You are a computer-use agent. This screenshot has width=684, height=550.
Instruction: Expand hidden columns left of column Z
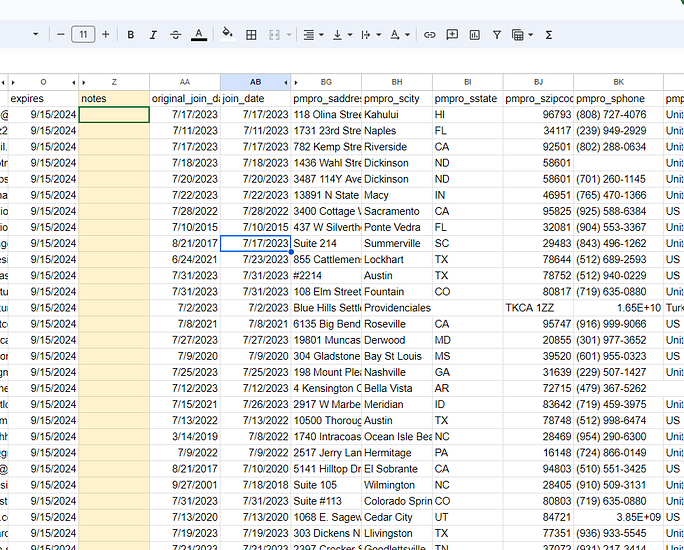pyautogui.click(x=83, y=82)
